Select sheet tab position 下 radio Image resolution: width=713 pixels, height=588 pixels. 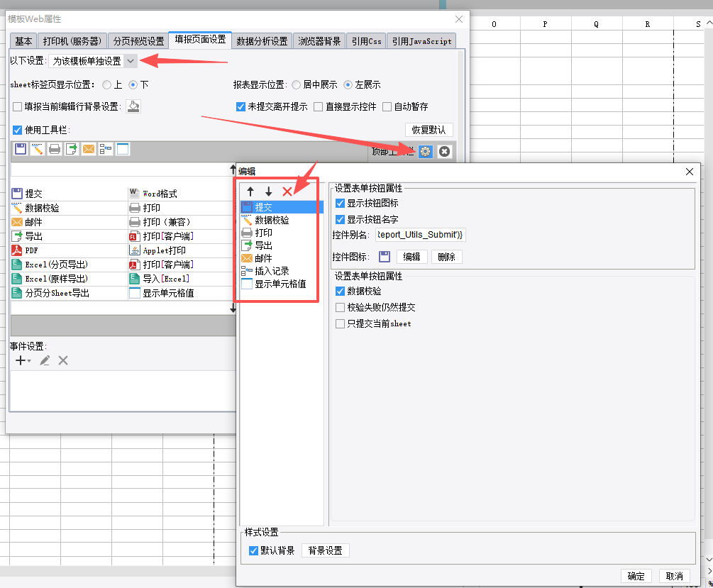click(x=133, y=84)
